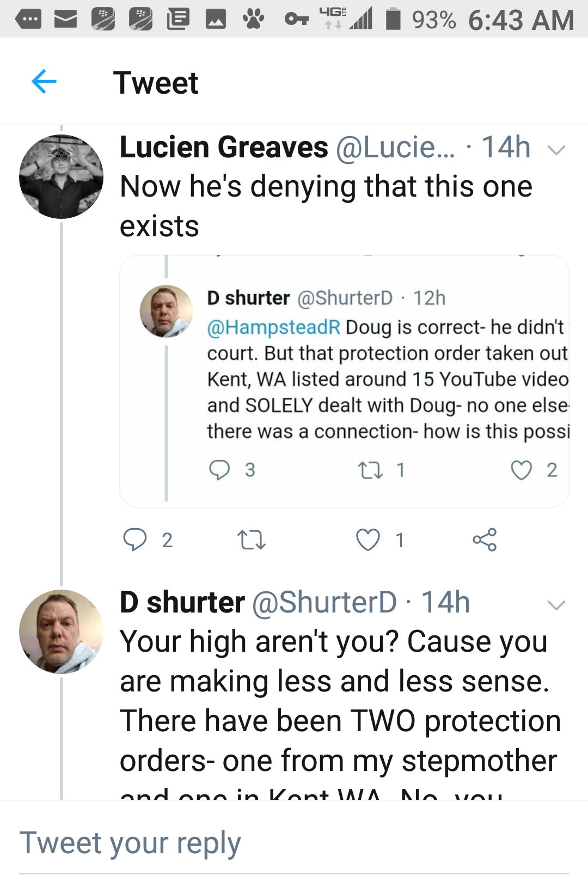The image size is (588, 882).
Task: Focus the Tweet your reply field
Action: coord(294,843)
